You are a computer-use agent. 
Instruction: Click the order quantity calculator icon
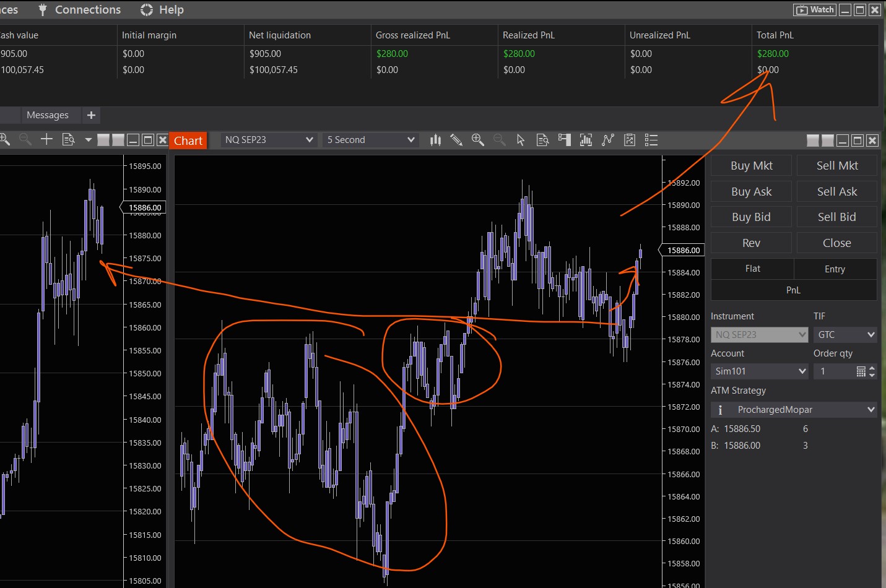[861, 371]
